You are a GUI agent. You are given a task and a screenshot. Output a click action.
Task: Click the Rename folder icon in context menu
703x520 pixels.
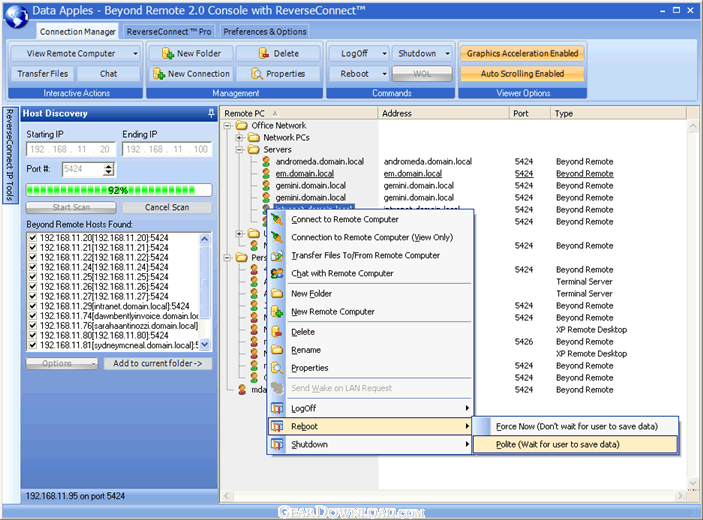pos(277,350)
